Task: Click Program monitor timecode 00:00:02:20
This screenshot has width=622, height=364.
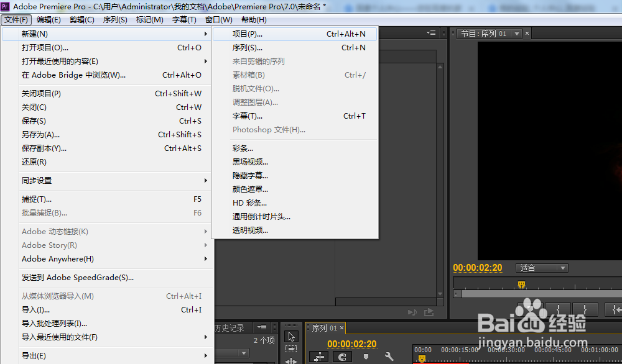Action: point(478,268)
